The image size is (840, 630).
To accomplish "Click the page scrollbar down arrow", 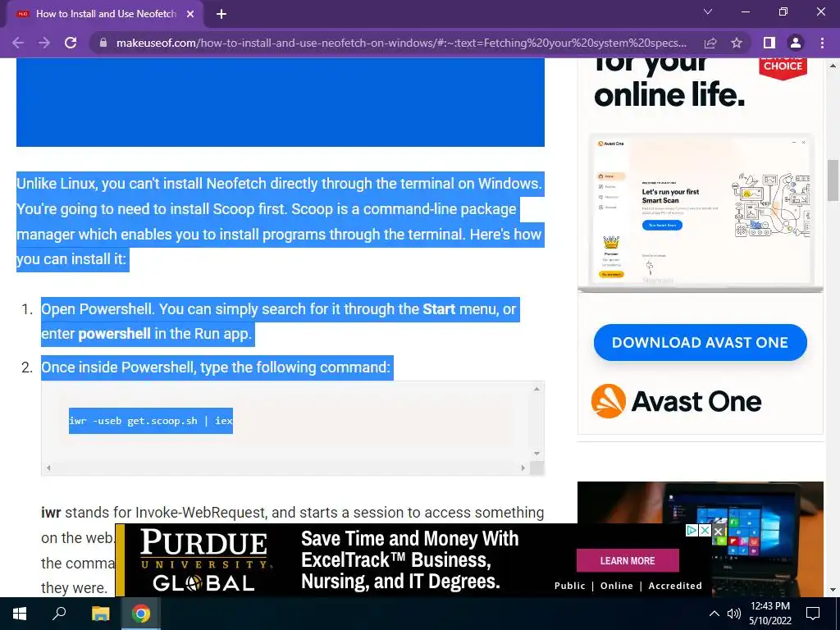I will (x=833, y=590).
